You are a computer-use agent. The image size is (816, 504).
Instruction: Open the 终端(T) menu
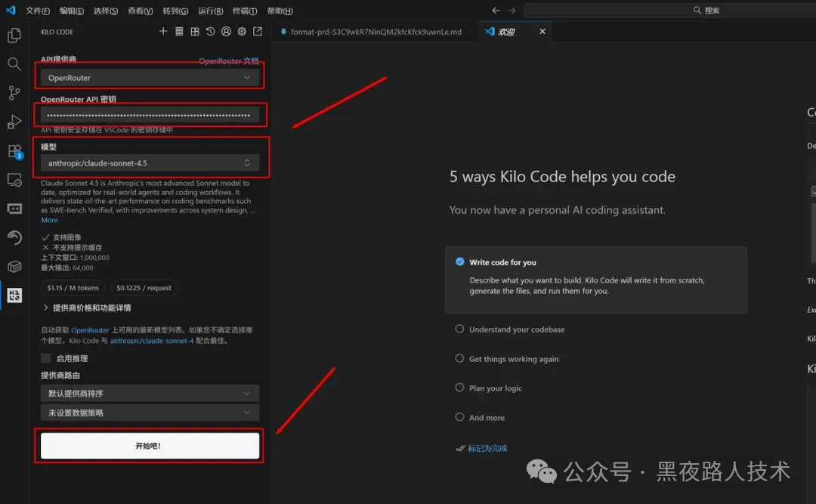(x=244, y=11)
